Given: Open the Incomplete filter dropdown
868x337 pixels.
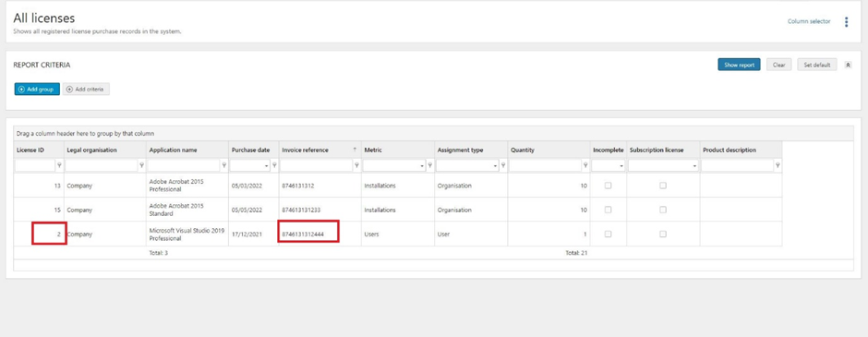Looking at the screenshot, I should (x=621, y=165).
